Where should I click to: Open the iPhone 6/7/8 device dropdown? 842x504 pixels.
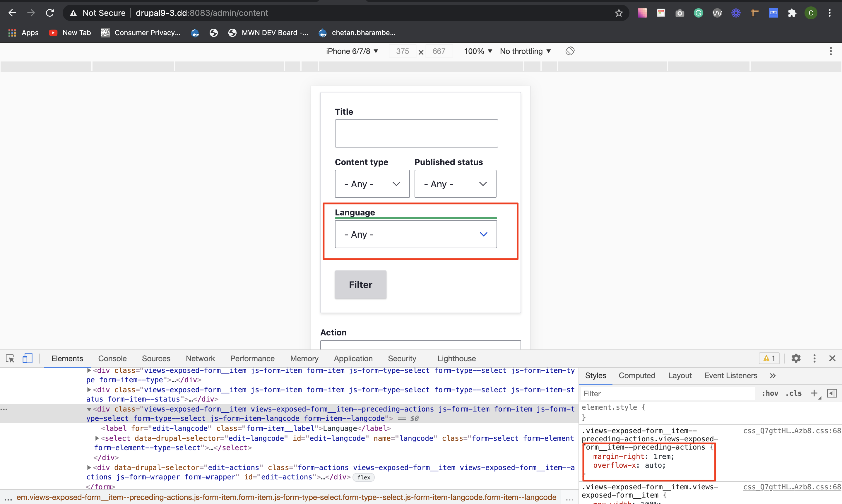tap(352, 51)
